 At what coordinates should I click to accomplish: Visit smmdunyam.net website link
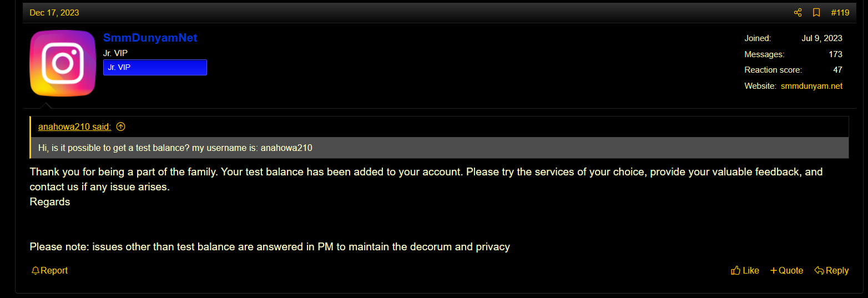(811, 86)
